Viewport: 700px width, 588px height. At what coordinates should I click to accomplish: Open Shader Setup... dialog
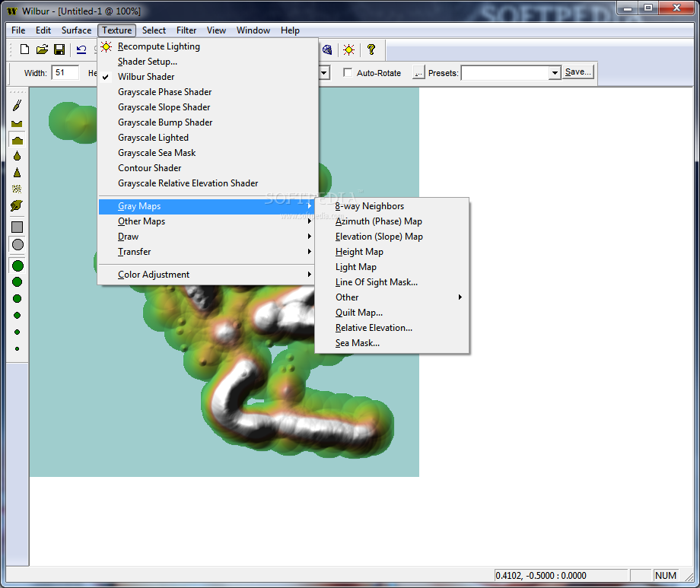[208, 62]
